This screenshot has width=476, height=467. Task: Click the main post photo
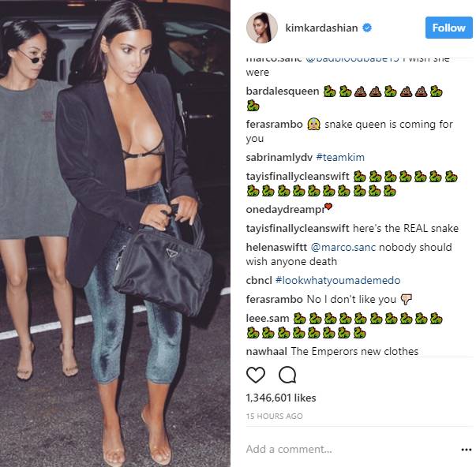click(x=115, y=233)
